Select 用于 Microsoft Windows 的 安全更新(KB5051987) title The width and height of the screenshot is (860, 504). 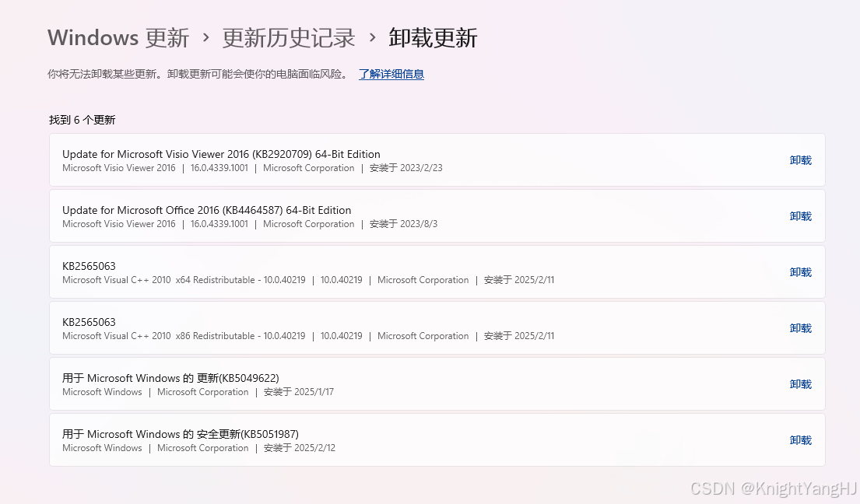[x=181, y=434]
